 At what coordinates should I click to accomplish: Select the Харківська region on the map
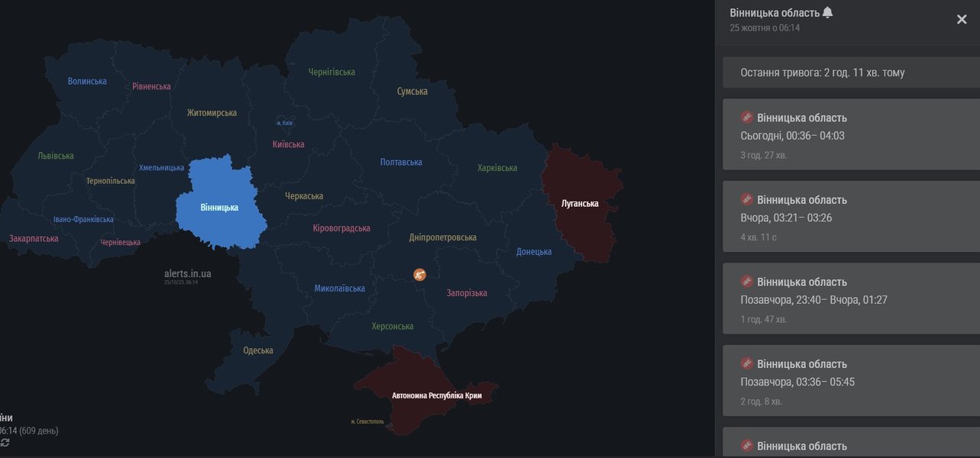pos(499,166)
